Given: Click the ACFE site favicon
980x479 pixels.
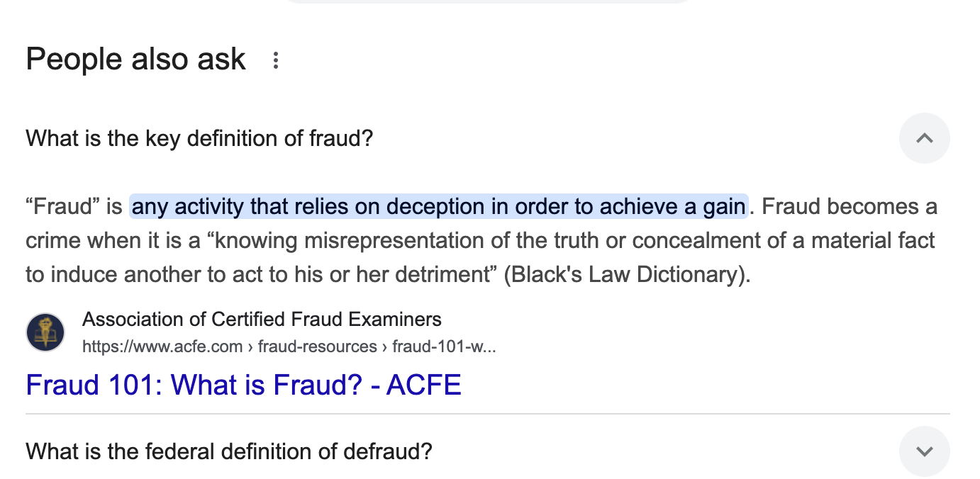Looking at the screenshot, I should click(x=45, y=332).
